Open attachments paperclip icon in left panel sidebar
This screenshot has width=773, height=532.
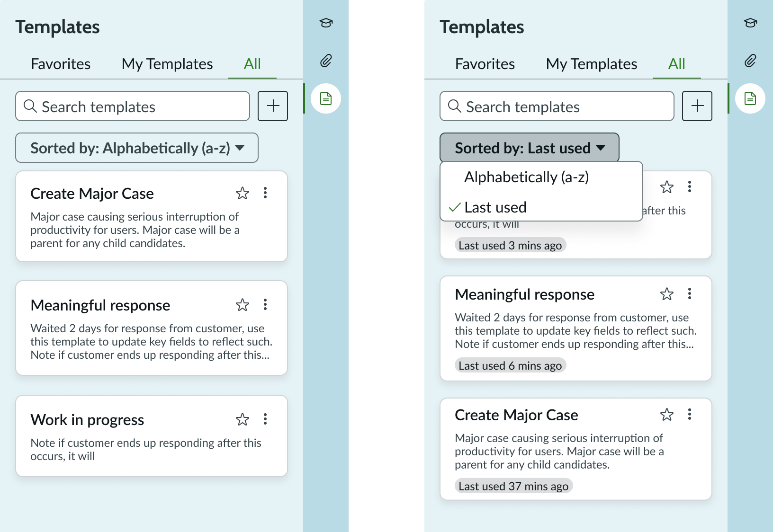pos(326,61)
